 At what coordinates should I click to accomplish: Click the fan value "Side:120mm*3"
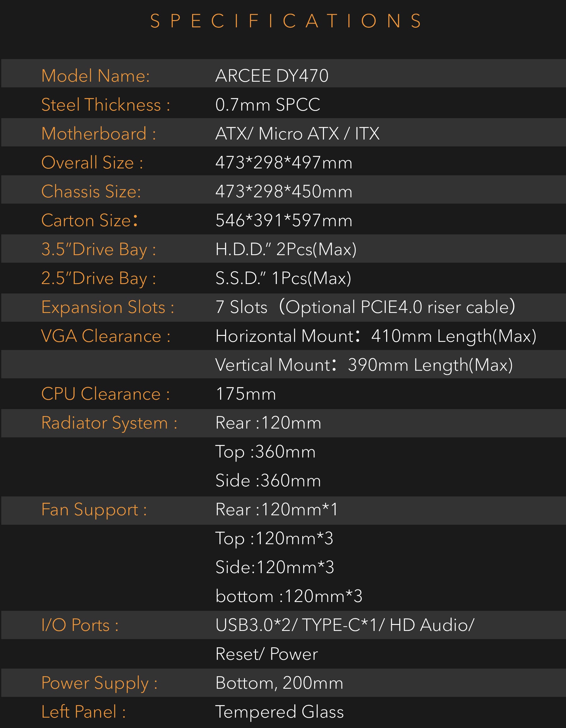(275, 567)
